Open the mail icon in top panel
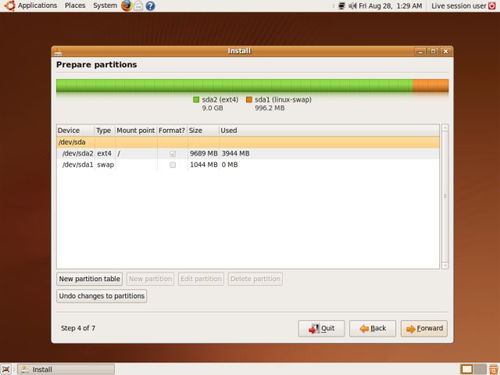This screenshot has width=500, height=375. pos(138,6)
